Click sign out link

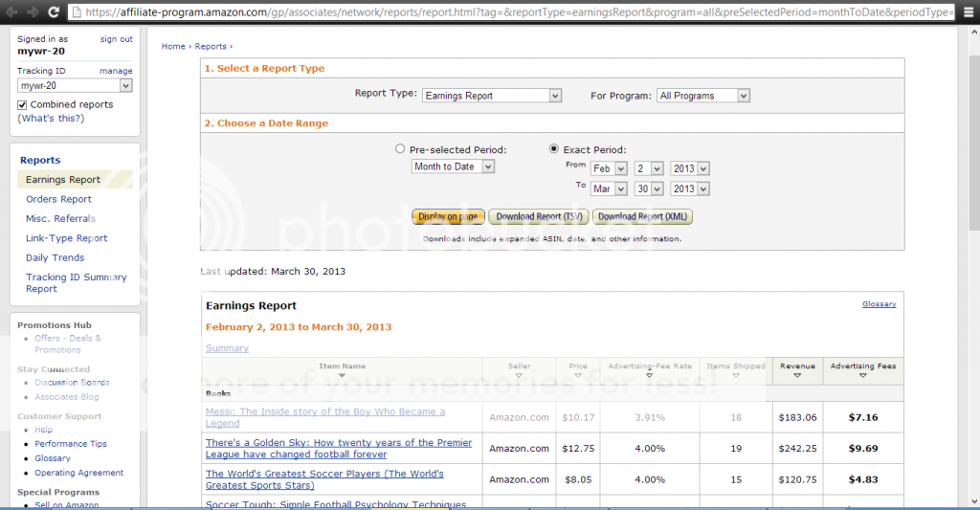pos(116,38)
